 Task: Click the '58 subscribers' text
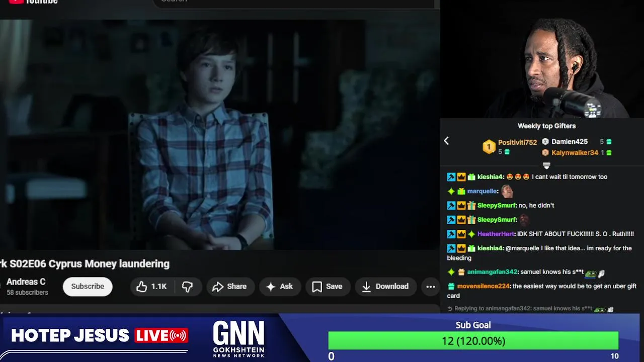tap(27, 293)
